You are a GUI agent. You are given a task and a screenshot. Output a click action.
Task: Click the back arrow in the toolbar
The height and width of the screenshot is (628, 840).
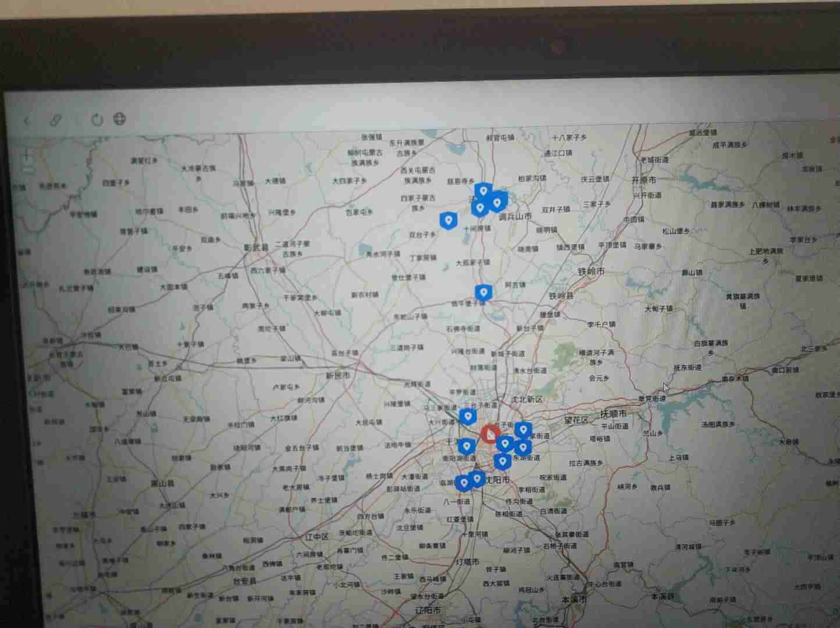point(27,120)
